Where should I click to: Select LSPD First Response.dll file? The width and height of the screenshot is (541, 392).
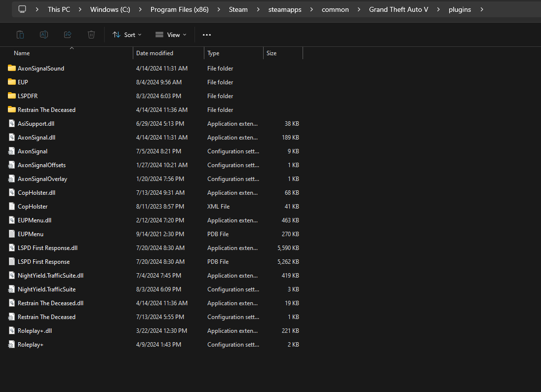click(47, 248)
